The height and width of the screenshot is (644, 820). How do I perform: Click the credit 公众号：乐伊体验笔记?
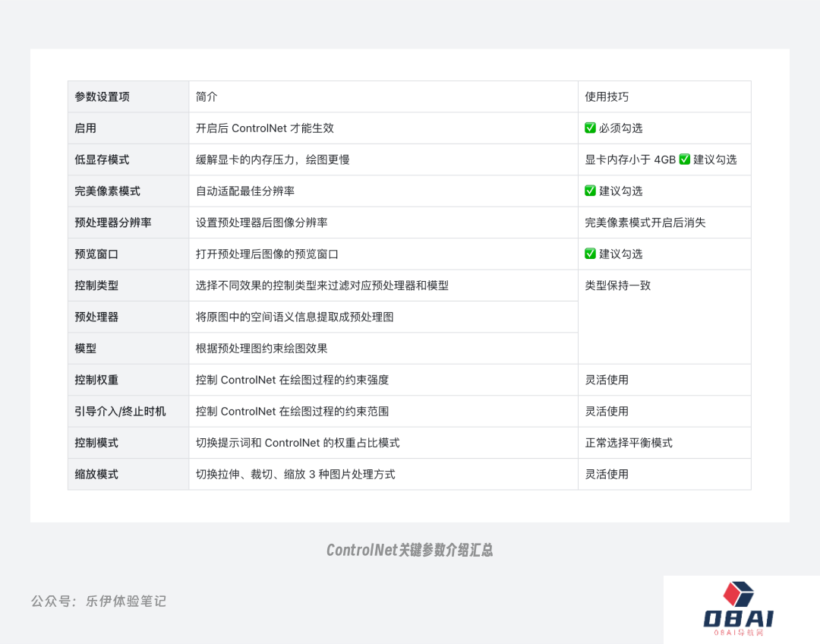[x=98, y=601]
